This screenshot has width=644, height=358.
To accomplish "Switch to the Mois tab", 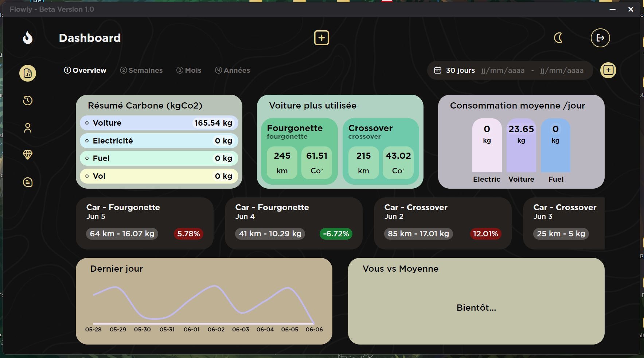I will point(189,70).
